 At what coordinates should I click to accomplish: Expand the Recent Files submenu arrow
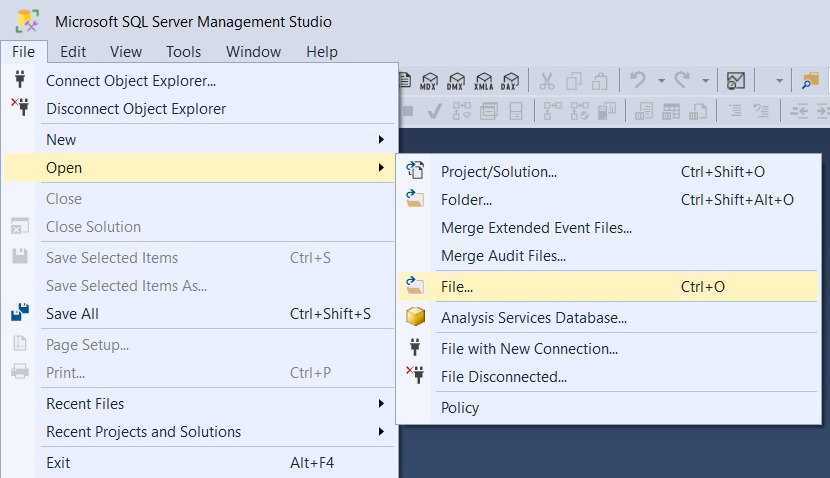(x=381, y=404)
